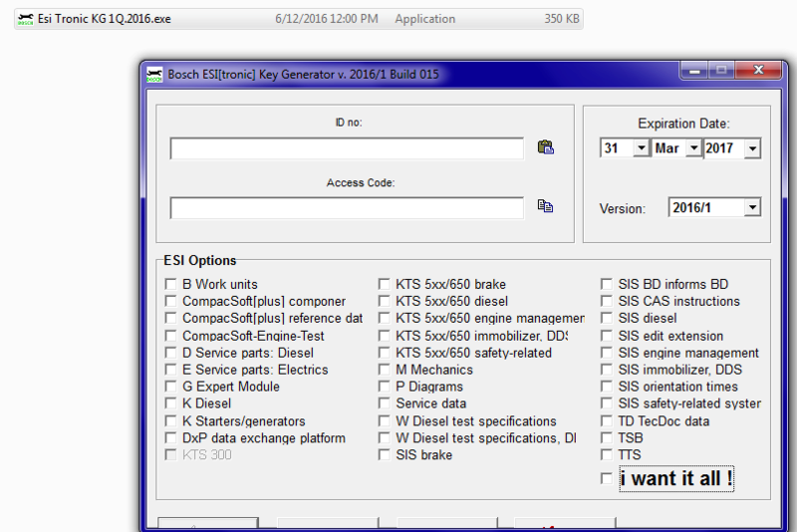This screenshot has width=797, height=532.
Task: Click the Bosch icon in key generator title bar
Action: [154, 75]
